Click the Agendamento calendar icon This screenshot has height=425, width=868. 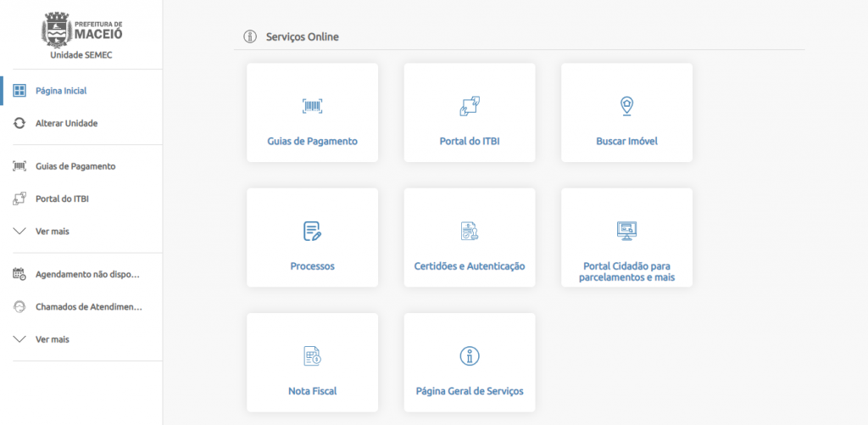pos(19,274)
